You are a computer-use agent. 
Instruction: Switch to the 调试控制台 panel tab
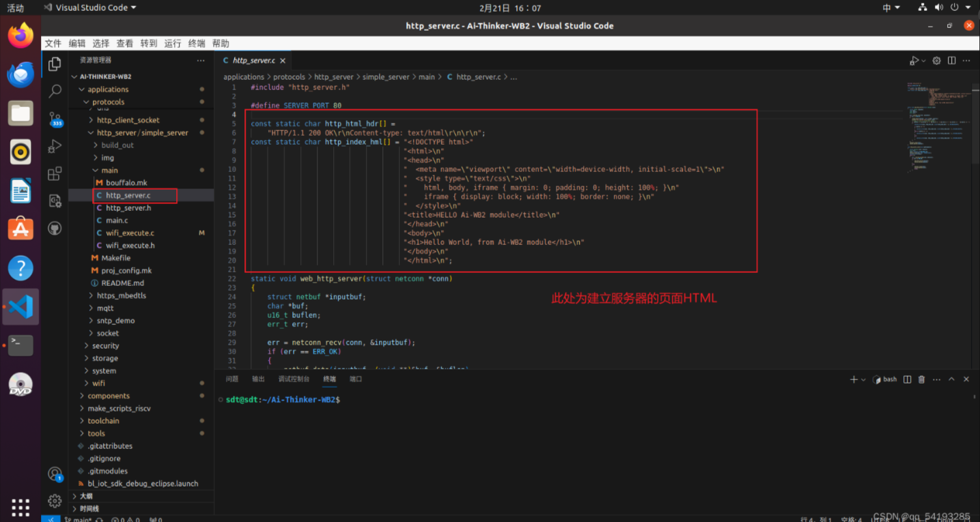pos(294,379)
